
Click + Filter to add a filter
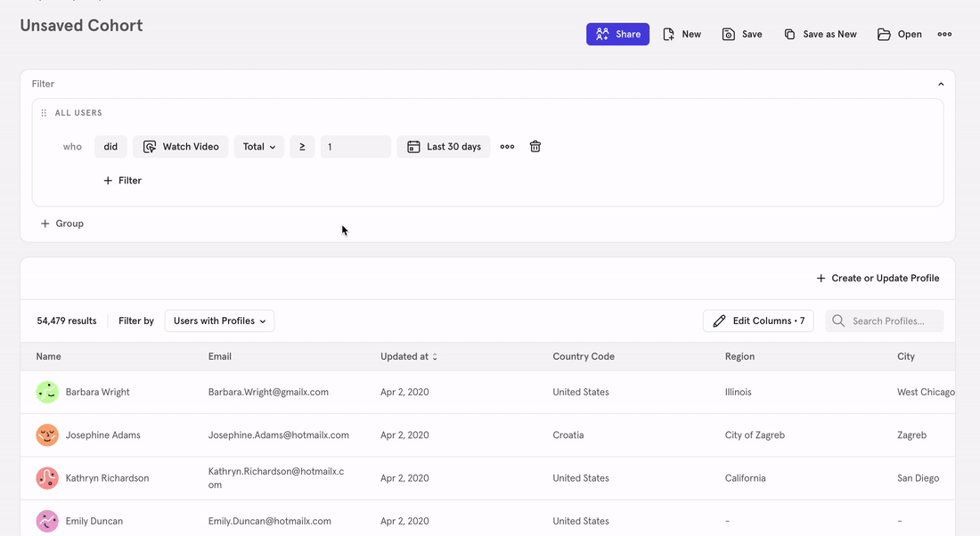122,180
